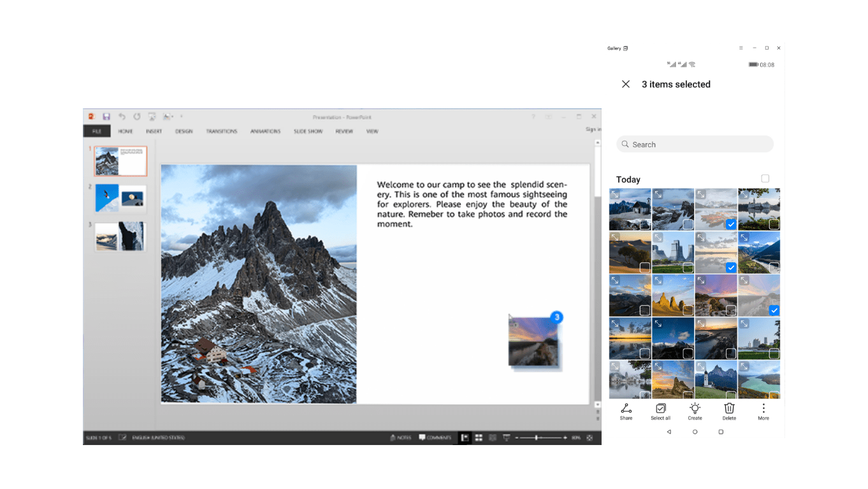Click the Search field in Gallery
This screenshot has height=489, width=868.
(x=695, y=145)
